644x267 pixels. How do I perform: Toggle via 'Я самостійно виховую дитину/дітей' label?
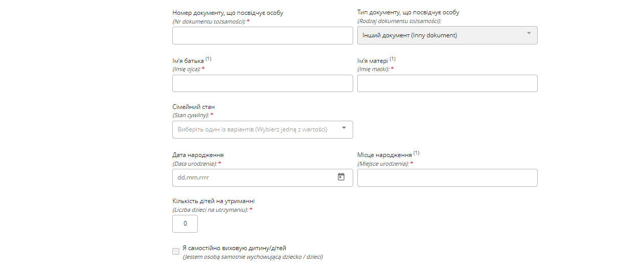[x=238, y=248]
